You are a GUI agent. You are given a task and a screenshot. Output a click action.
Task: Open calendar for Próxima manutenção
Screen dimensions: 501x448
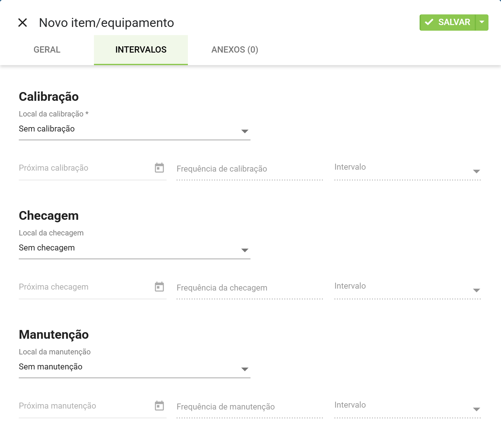(159, 406)
